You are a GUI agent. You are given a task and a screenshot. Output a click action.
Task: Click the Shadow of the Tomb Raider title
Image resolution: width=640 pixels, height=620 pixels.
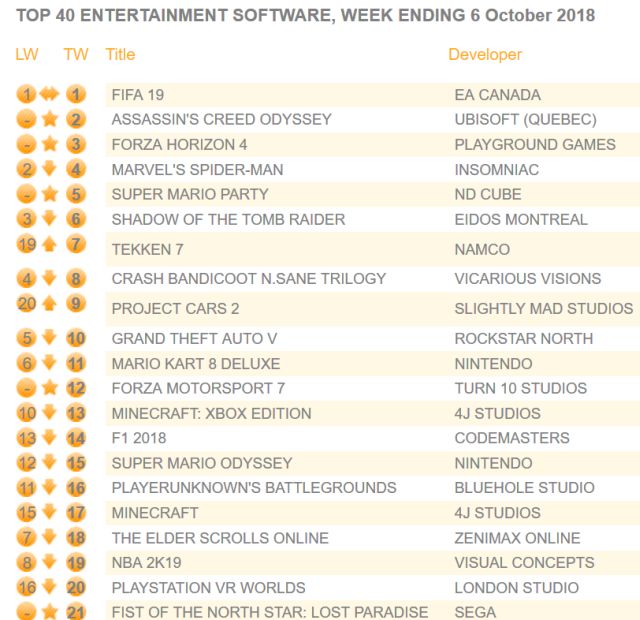[228, 219]
